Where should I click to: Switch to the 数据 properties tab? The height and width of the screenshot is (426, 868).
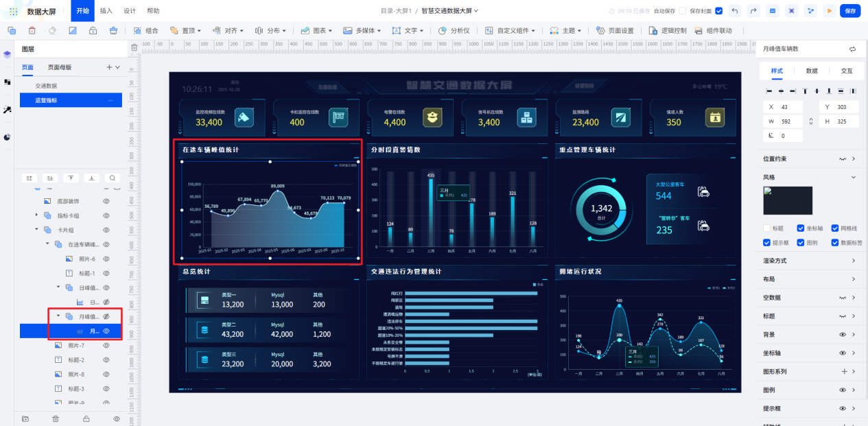point(812,71)
